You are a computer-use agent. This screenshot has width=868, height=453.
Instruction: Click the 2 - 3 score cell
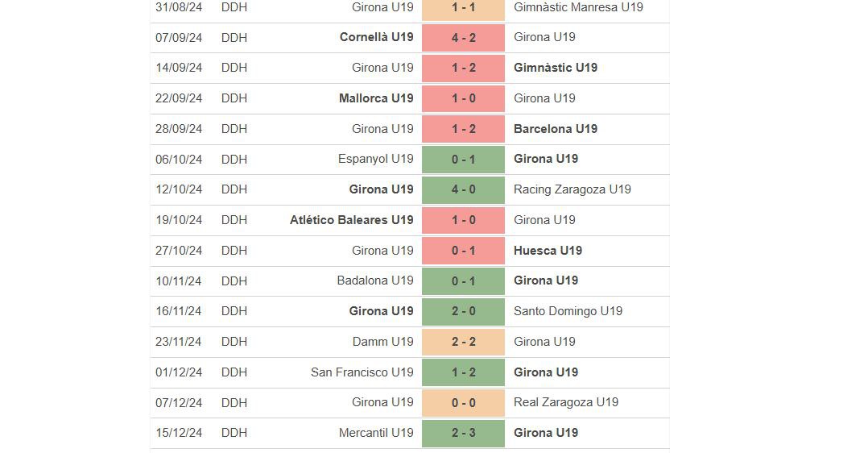click(x=463, y=433)
